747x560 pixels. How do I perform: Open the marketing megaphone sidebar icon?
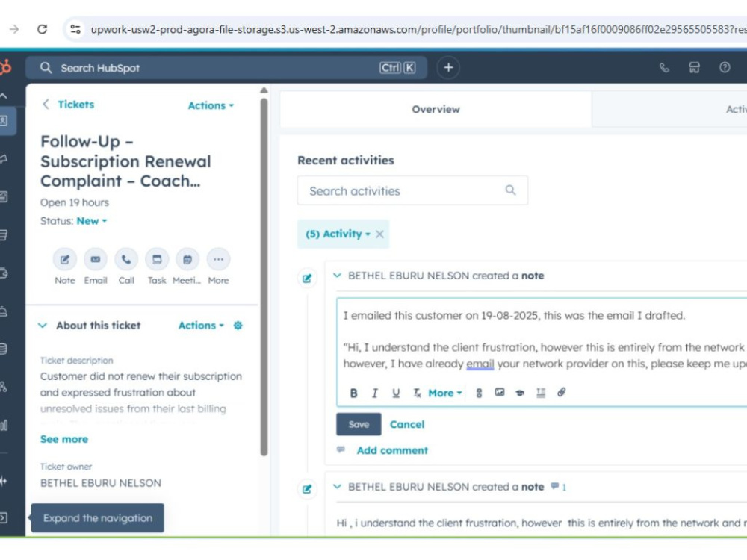point(4,158)
